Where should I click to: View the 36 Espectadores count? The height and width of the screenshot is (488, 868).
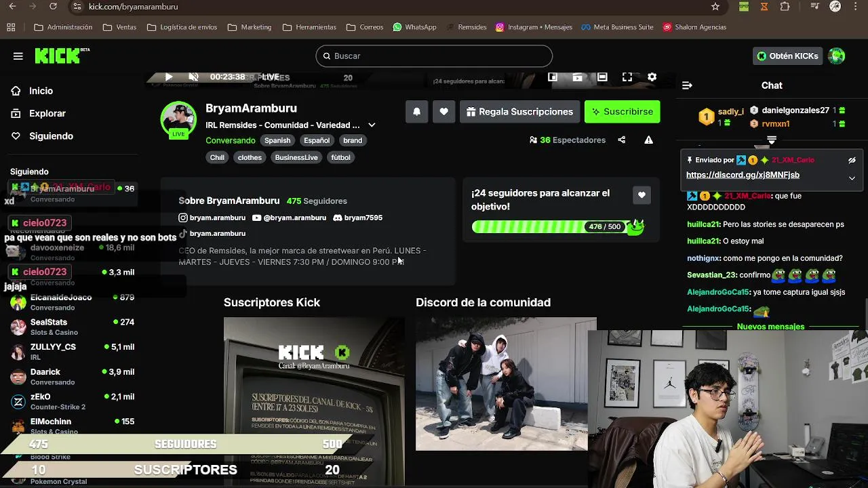(568, 140)
